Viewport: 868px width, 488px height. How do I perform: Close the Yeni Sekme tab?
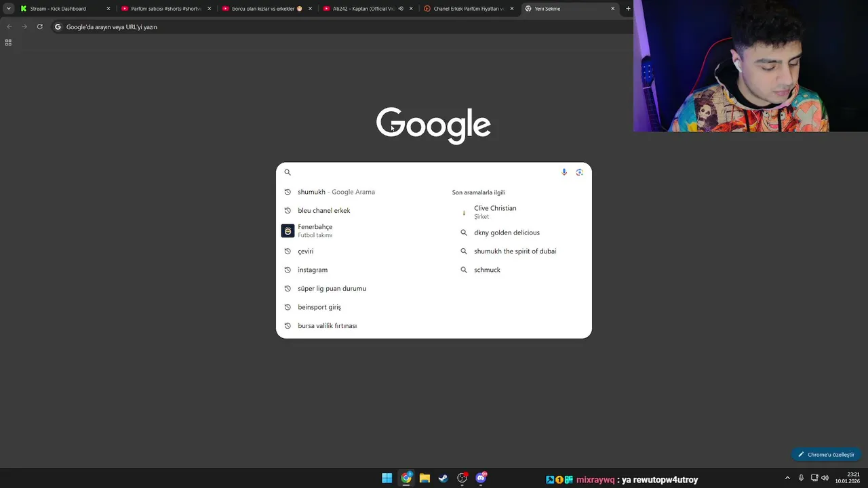click(x=613, y=9)
